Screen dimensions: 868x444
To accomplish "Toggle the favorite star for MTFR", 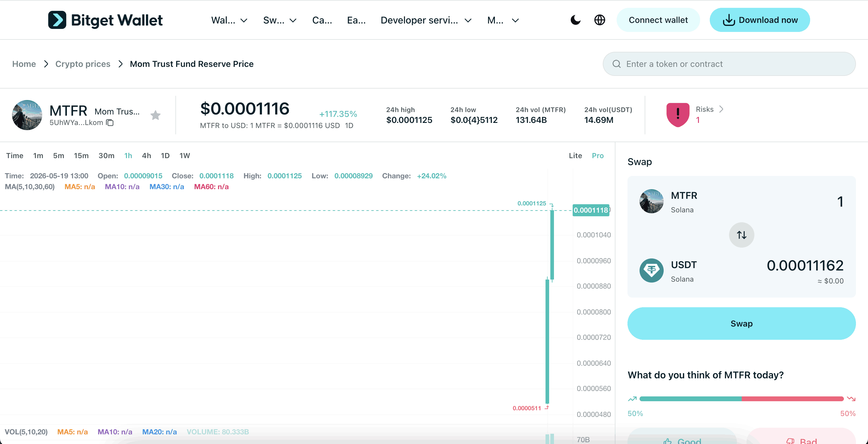I will point(155,115).
